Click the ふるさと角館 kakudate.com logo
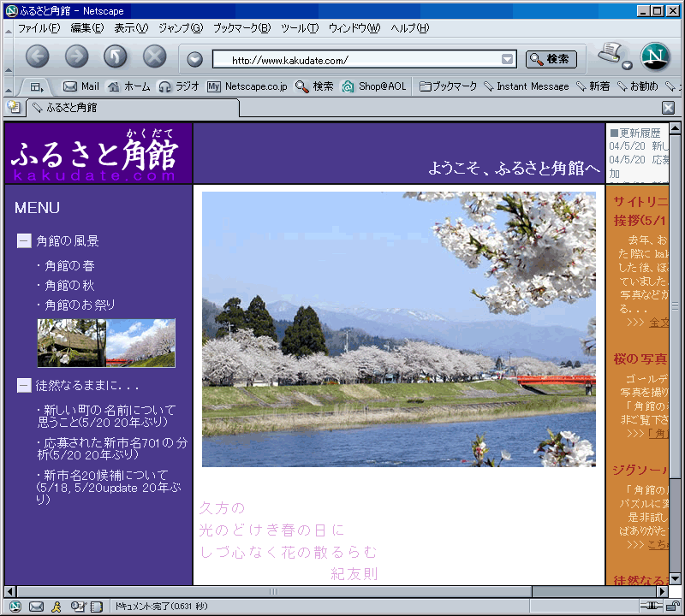685x616 pixels. click(x=98, y=153)
